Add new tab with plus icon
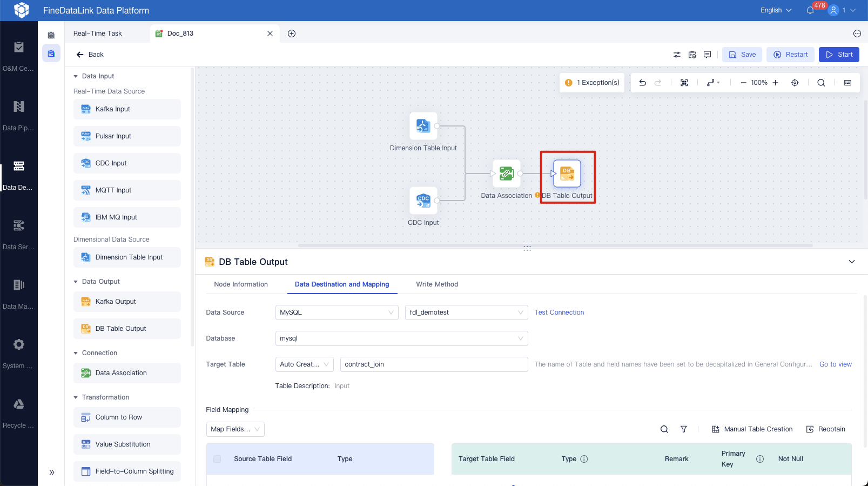This screenshot has width=868, height=486. pyautogui.click(x=292, y=34)
